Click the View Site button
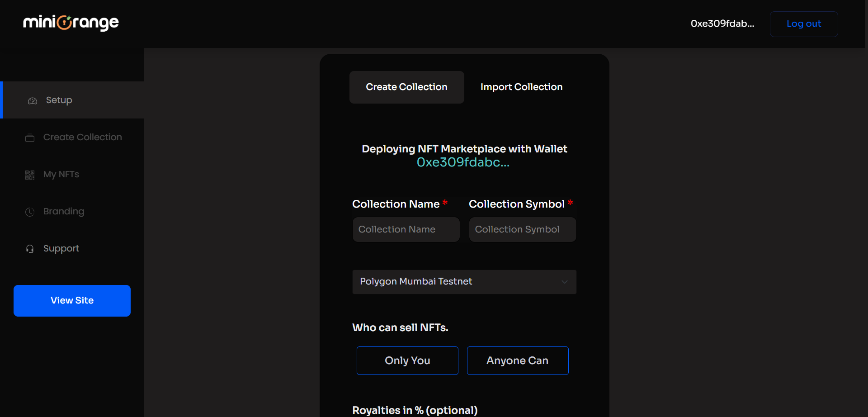Viewport: 868px width, 417px height. [72, 300]
